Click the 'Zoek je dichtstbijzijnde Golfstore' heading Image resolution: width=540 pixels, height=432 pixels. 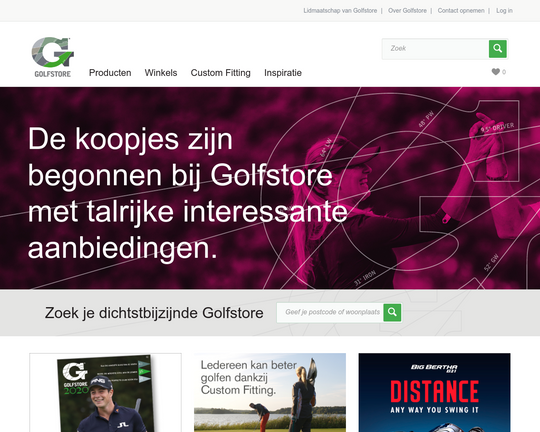154,313
